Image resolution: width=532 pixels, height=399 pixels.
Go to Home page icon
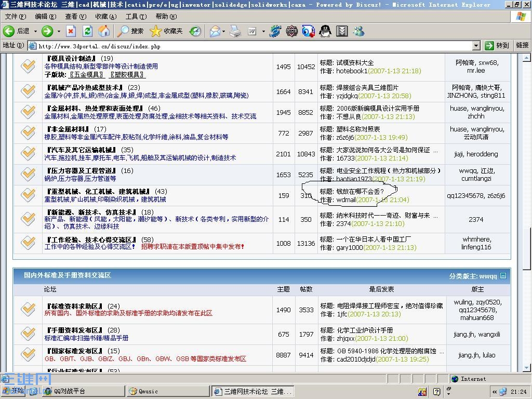(x=104, y=31)
